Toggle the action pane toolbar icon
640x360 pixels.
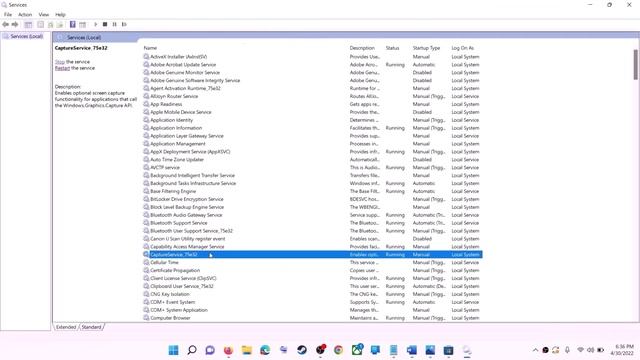(x=82, y=24)
